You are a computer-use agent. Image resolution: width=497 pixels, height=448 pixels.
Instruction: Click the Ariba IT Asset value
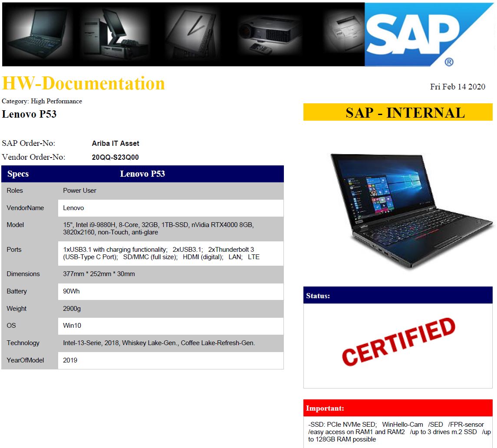click(x=115, y=143)
